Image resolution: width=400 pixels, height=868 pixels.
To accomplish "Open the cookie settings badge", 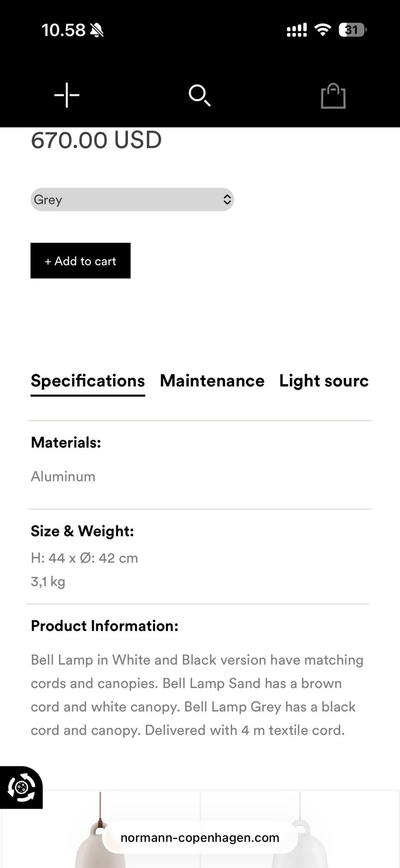I will (21, 787).
